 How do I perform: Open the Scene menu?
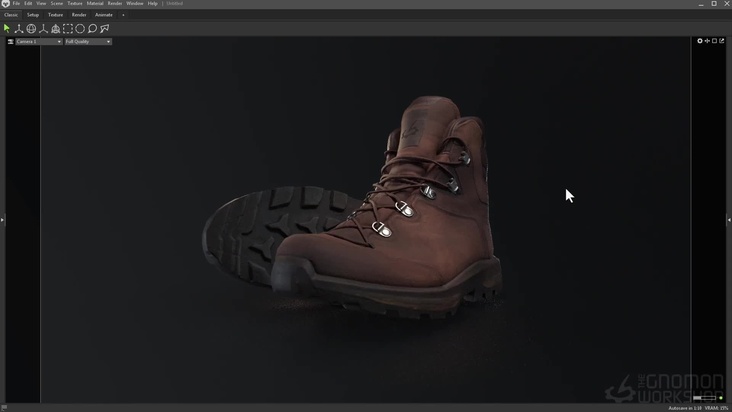point(56,3)
